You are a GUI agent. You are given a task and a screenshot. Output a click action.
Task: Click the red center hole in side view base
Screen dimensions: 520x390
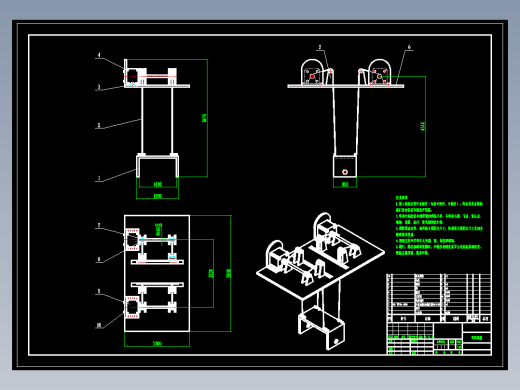(345, 172)
